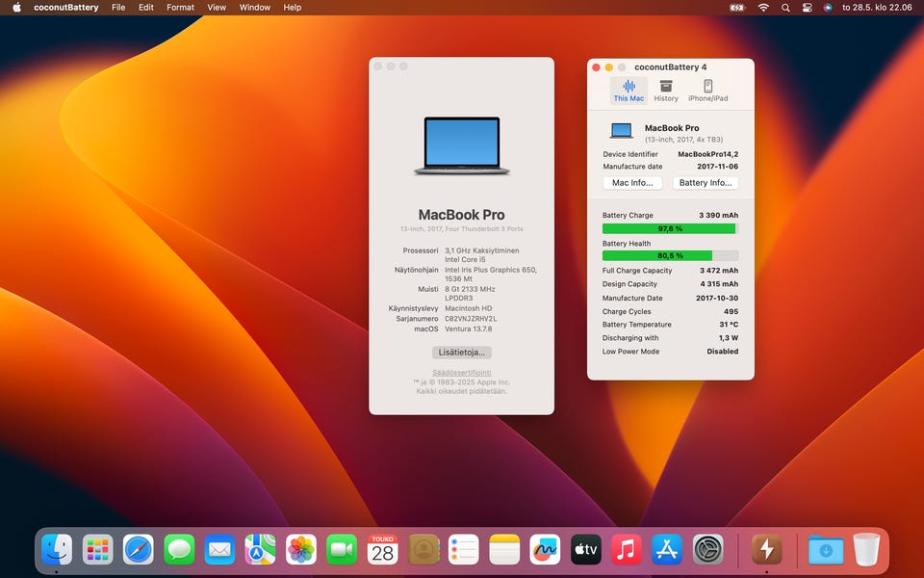The height and width of the screenshot is (578, 924).
Task: Open Apple TV from the Dock
Action: [586, 550]
